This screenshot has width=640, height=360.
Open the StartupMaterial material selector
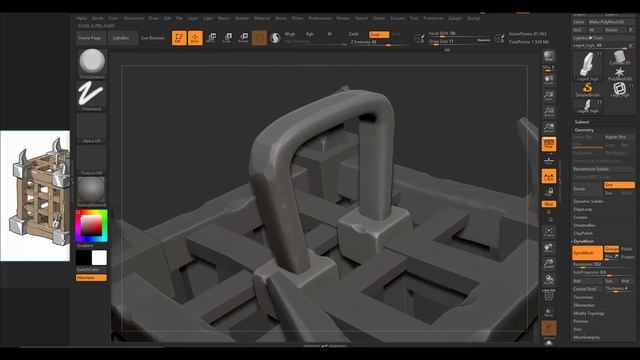point(92,192)
